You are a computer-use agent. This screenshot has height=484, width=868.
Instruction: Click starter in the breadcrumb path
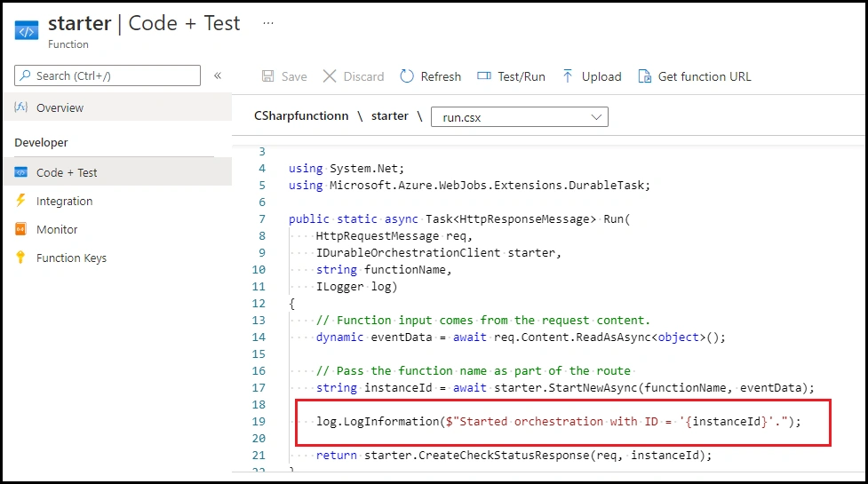390,116
